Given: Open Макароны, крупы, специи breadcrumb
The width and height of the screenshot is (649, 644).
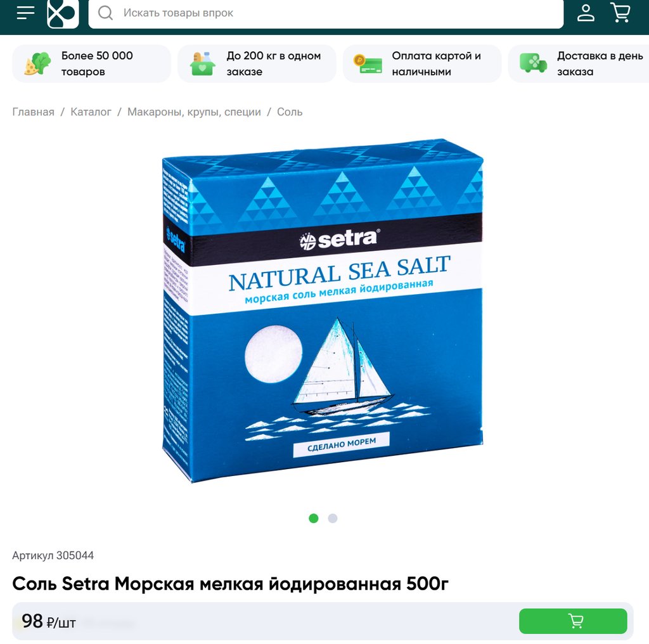Looking at the screenshot, I should click(194, 112).
